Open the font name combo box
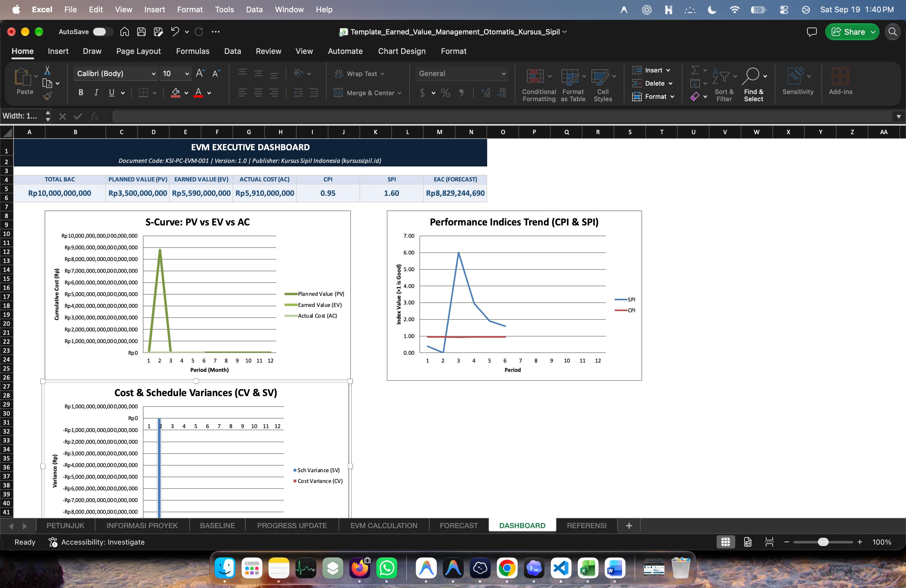This screenshot has height=588, width=906. tap(116, 73)
